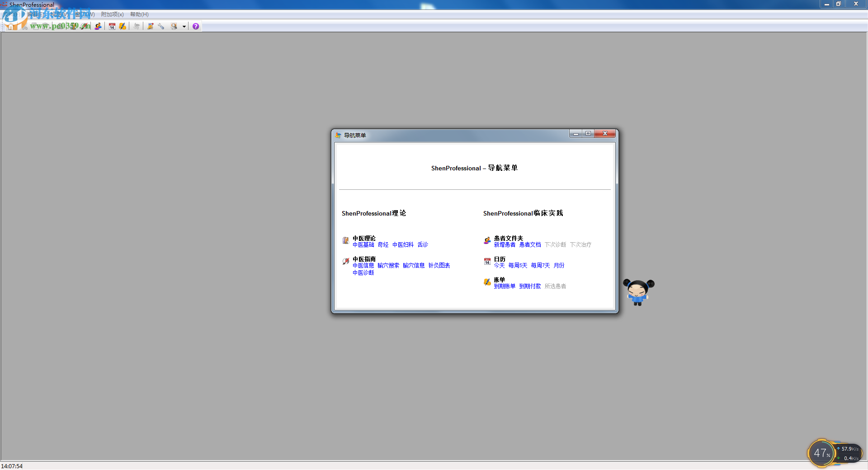Click the cartoon girl desktop mascot
The height and width of the screenshot is (470, 868).
point(638,292)
